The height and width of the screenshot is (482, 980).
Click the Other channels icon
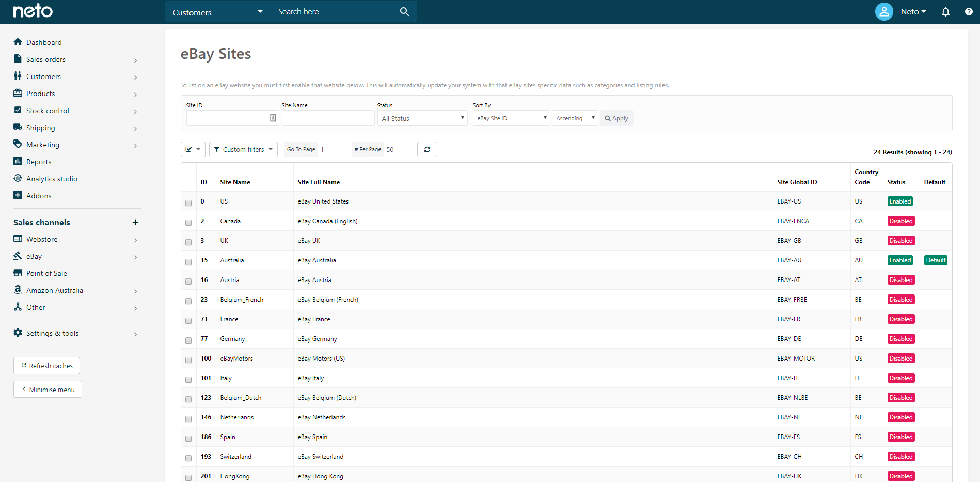(x=18, y=307)
